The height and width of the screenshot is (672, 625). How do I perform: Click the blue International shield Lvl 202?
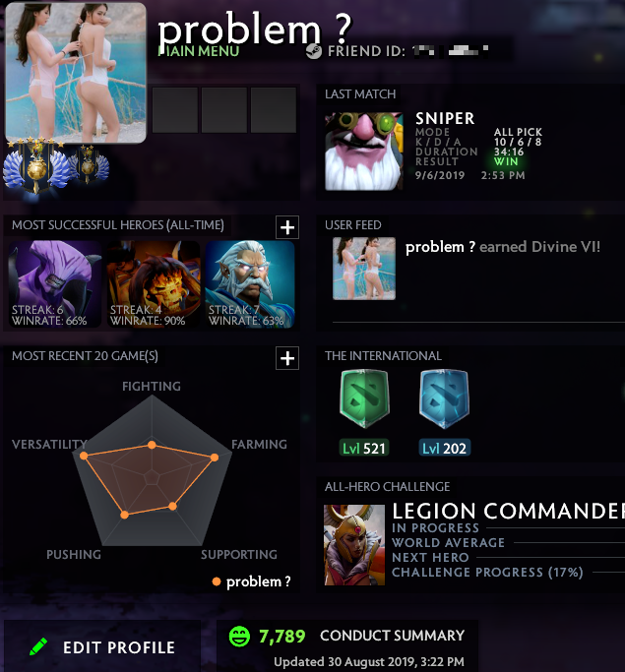[445, 399]
